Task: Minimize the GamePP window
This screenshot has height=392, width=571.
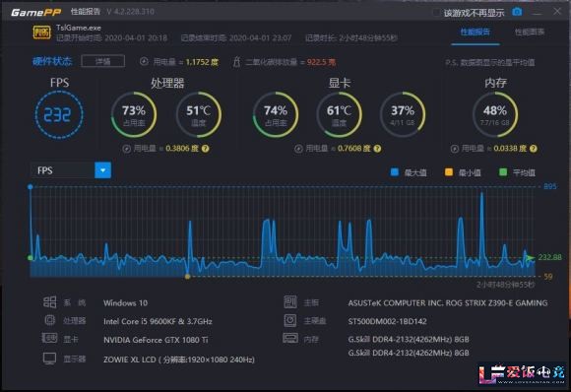Action: click(537, 13)
